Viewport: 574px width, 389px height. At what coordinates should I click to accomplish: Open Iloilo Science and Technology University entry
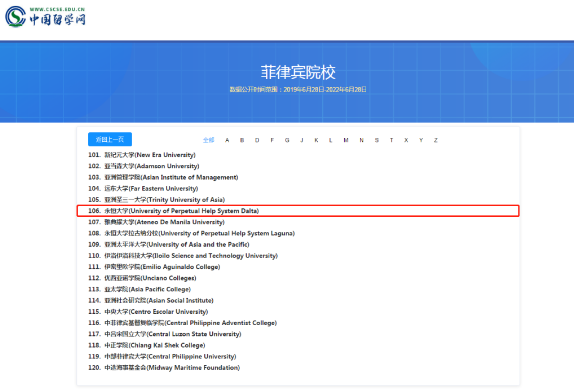[183, 256]
